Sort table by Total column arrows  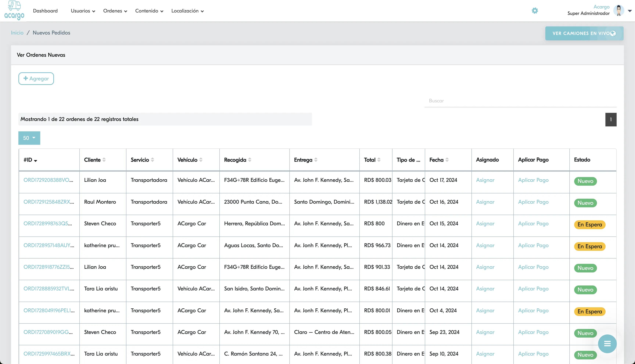coord(379,160)
